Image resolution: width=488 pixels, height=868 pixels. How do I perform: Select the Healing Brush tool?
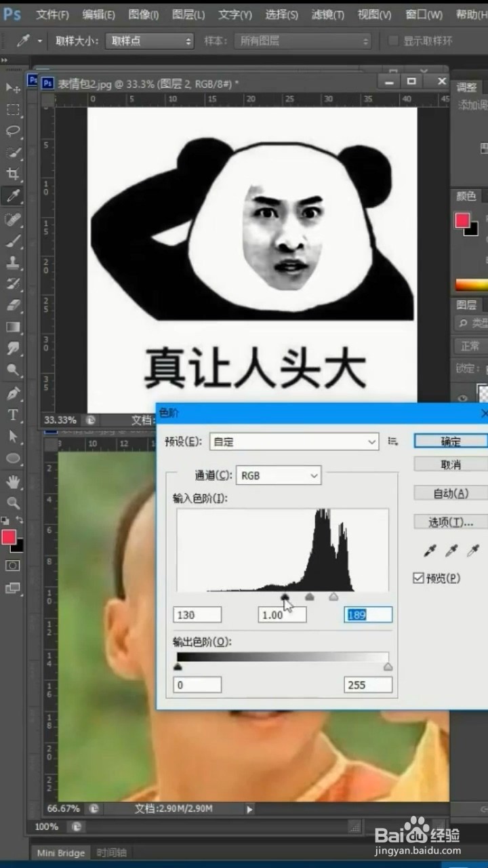pyautogui.click(x=13, y=219)
